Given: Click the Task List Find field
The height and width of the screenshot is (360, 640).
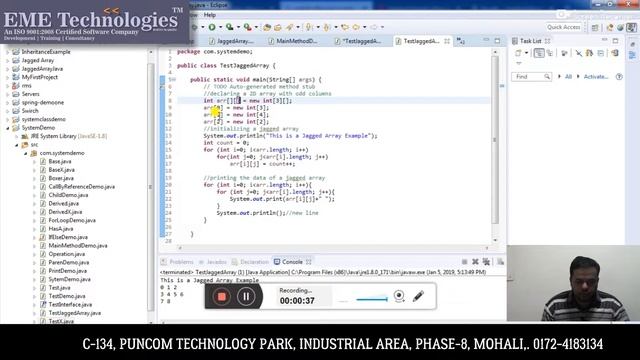Looking at the screenshot, I should tap(531, 77).
